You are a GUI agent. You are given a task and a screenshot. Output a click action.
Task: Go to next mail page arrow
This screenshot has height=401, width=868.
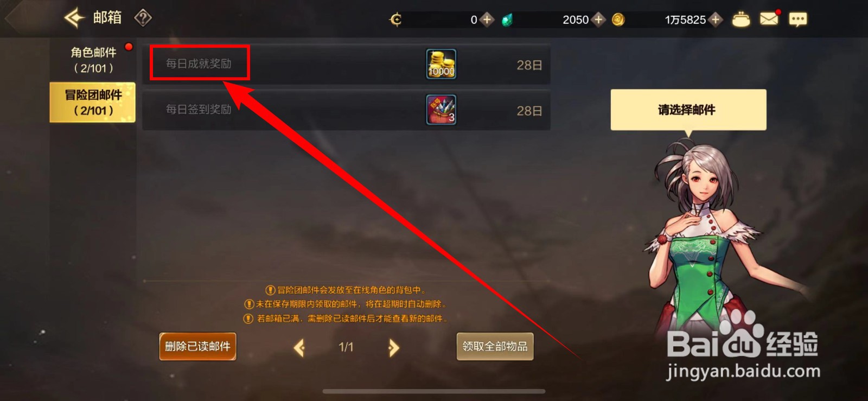pyautogui.click(x=393, y=347)
